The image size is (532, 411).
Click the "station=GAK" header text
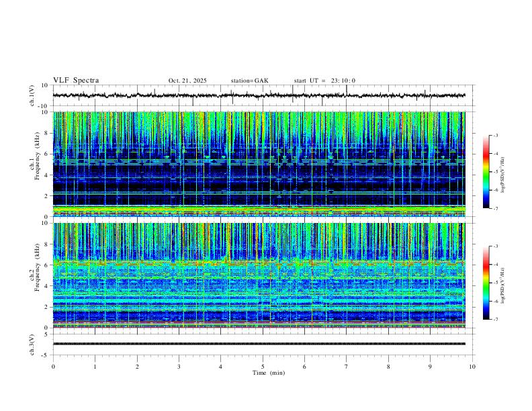(249, 81)
